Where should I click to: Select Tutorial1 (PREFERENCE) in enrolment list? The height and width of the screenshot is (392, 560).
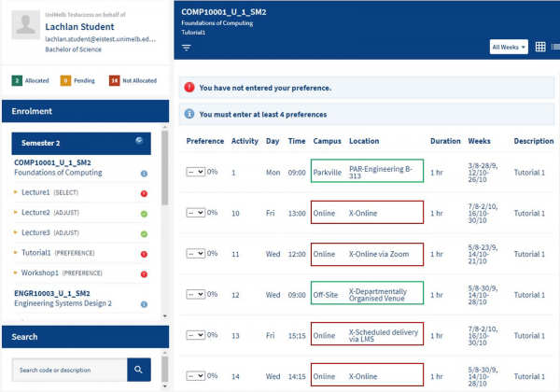[58, 253]
